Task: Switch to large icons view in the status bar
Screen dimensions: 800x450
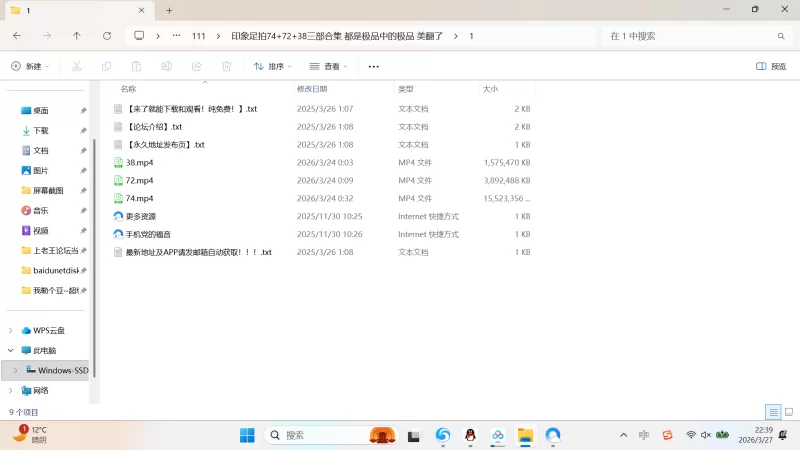Action: click(x=789, y=412)
